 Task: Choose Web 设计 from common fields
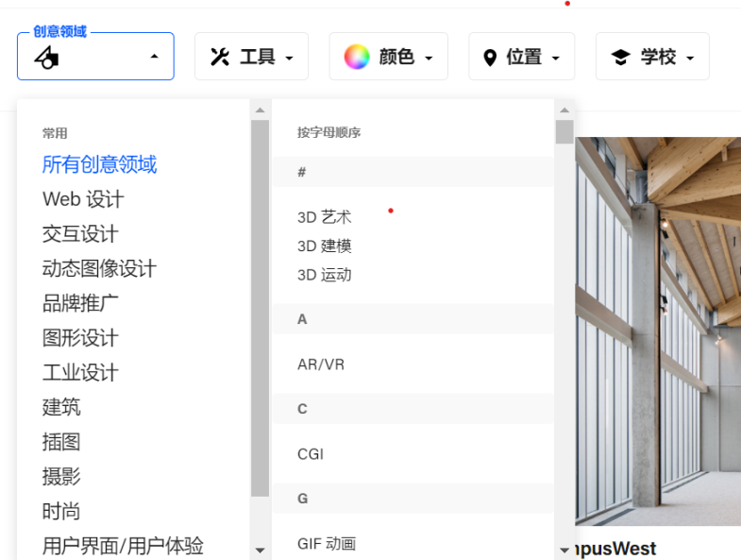[83, 199]
